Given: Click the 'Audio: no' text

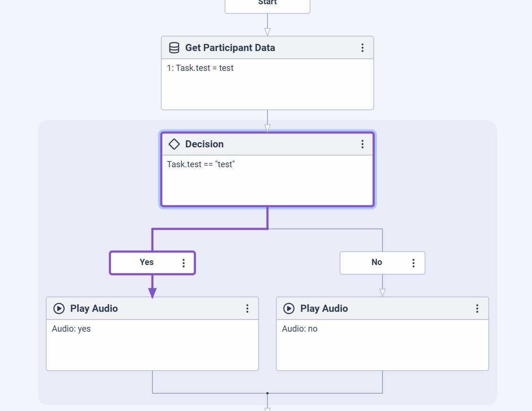Looking at the screenshot, I should [300, 329].
